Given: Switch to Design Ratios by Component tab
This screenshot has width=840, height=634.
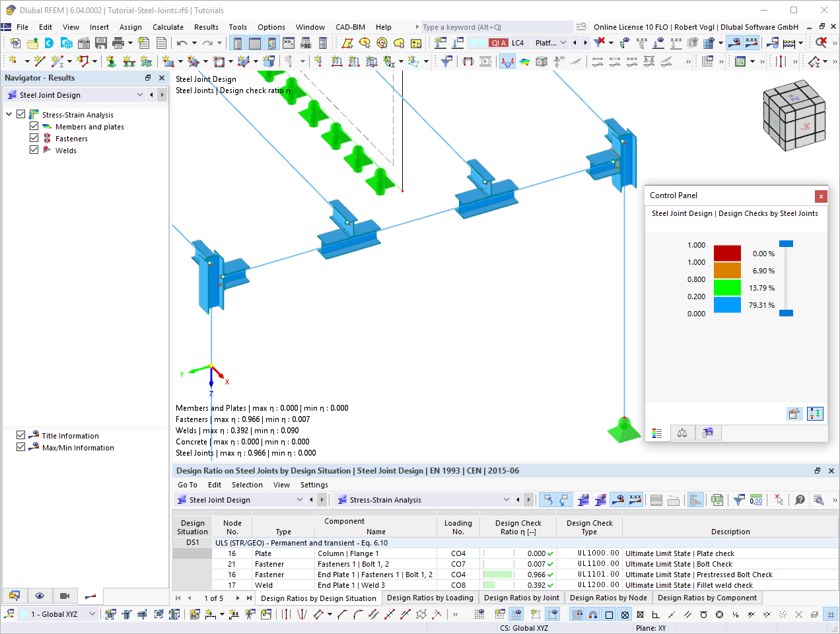Looking at the screenshot, I should click(707, 598).
